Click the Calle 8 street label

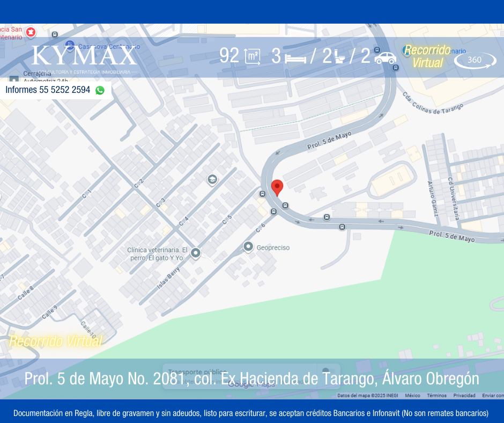pos(25,293)
